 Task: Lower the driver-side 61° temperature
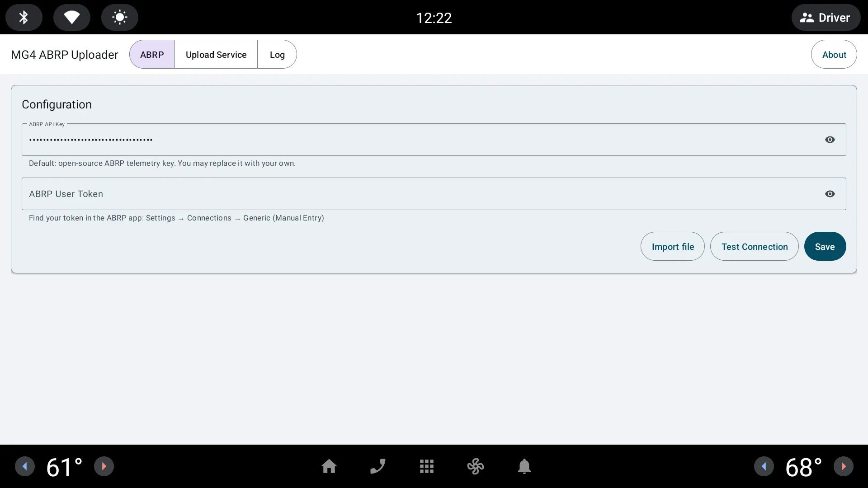(25, 466)
